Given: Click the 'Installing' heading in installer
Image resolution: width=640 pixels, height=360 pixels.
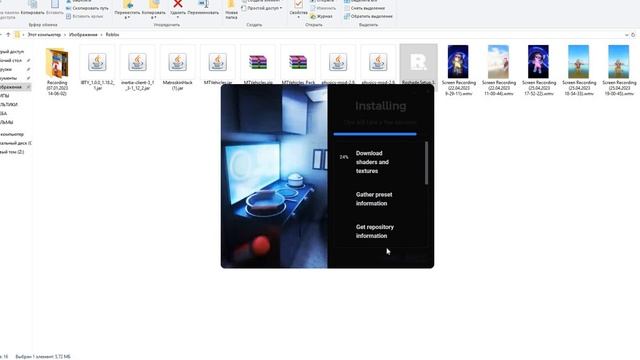Looking at the screenshot, I should point(380,106).
